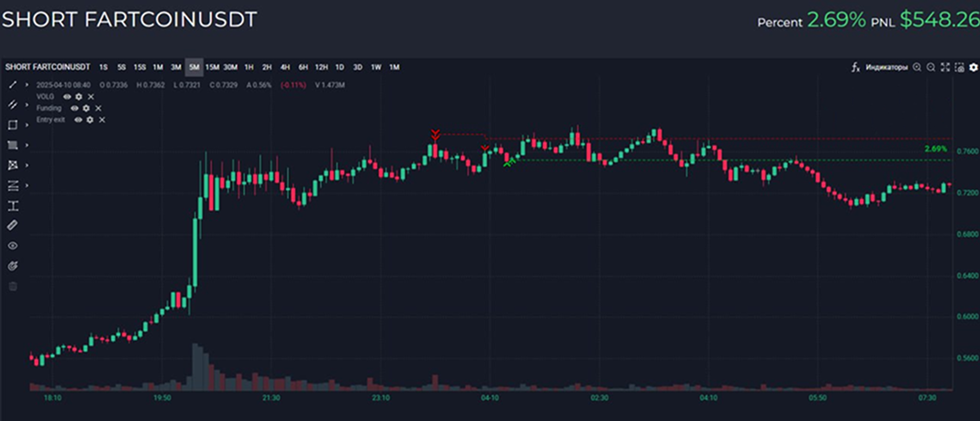
Task: Expand the rectangle tool options arrow
Action: tap(27, 125)
